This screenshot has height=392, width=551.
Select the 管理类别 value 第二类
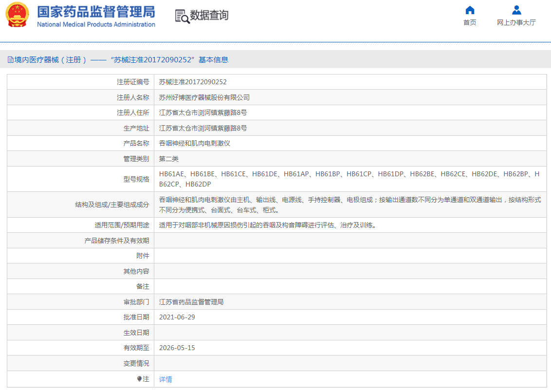coord(168,158)
